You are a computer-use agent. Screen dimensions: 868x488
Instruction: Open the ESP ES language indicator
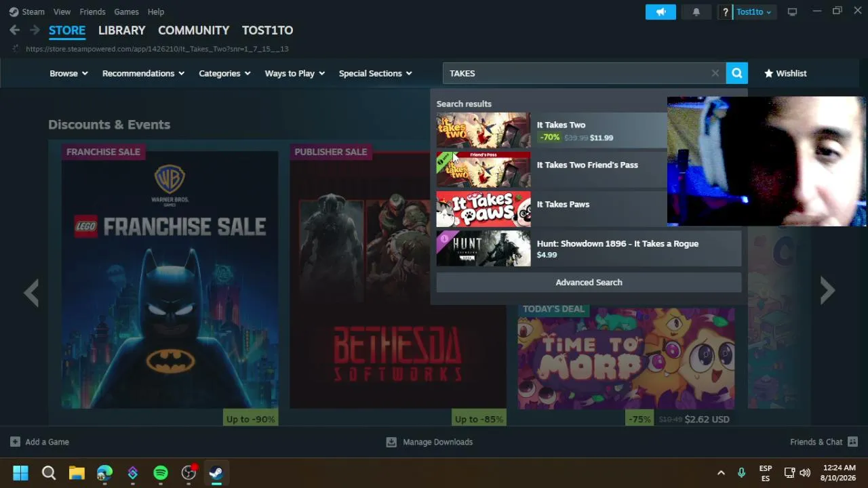(x=766, y=473)
